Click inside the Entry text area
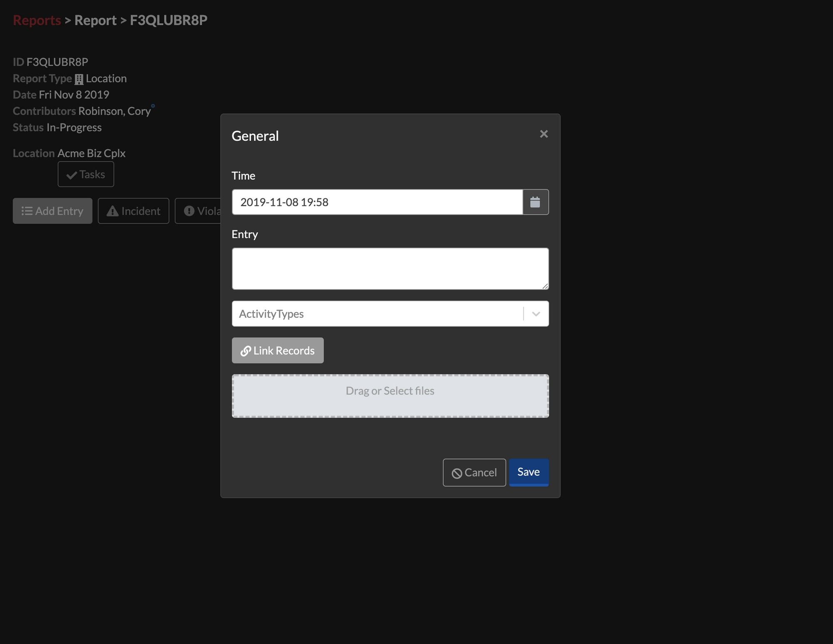Image resolution: width=833 pixels, height=644 pixels. pos(390,269)
